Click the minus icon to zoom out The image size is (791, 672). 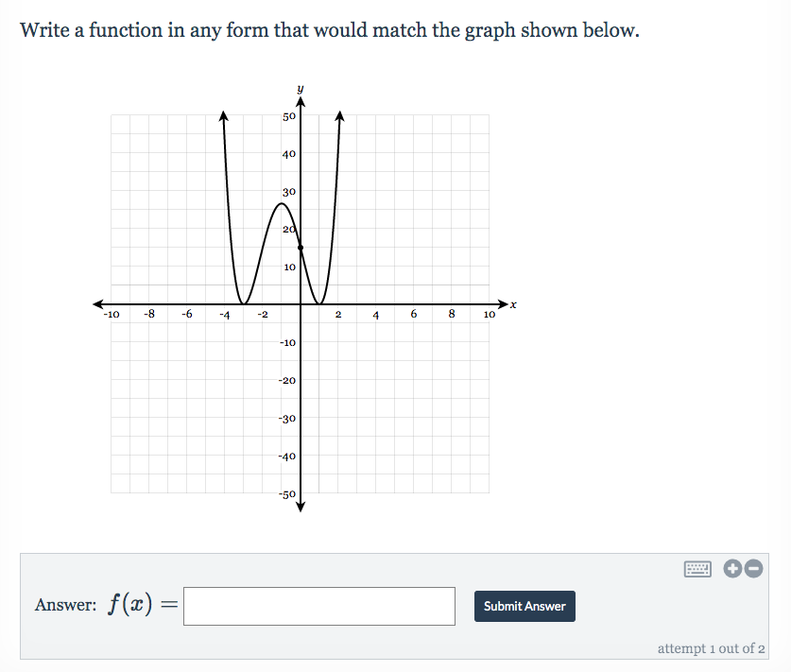[x=752, y=568]
